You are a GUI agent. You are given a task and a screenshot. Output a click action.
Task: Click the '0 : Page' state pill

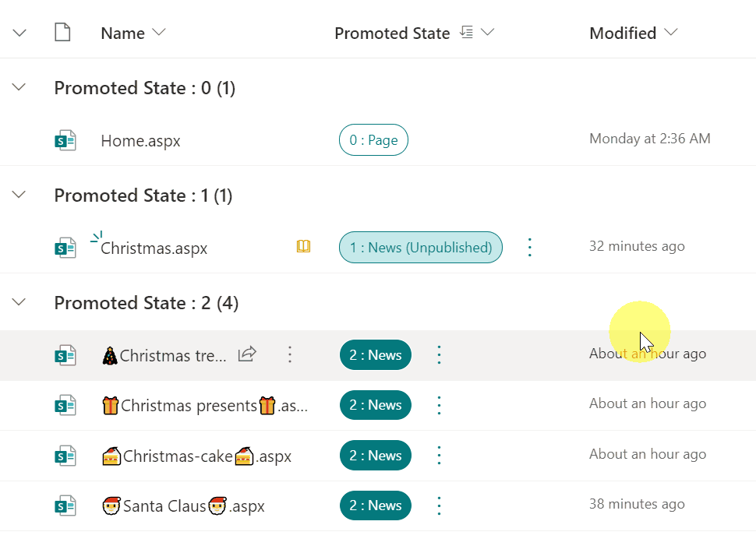pos(373,140)
